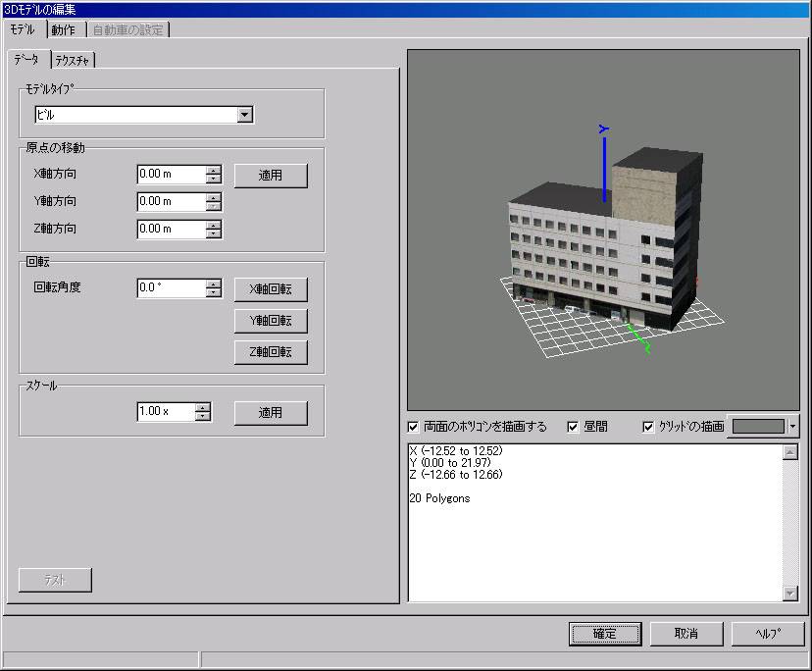Image resolution: width=812 pixels, height=671 pixels.
Task: Decrease the 回転角度 with down spinner
Action: (x=214, y=292)
